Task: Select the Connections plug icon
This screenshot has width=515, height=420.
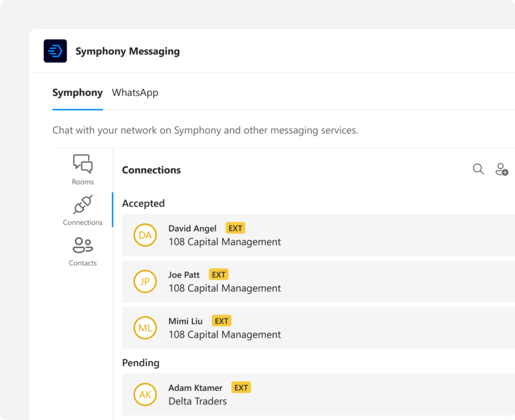Action: click(82, 205)
